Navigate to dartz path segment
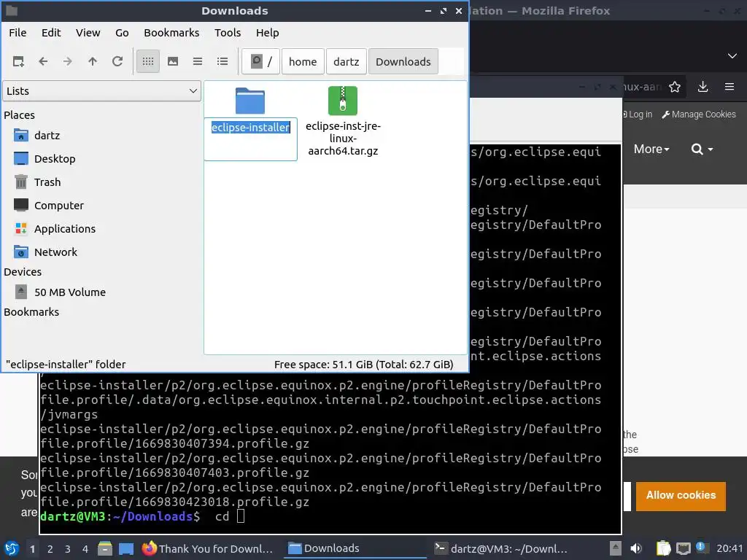 [x=347, y=61]
